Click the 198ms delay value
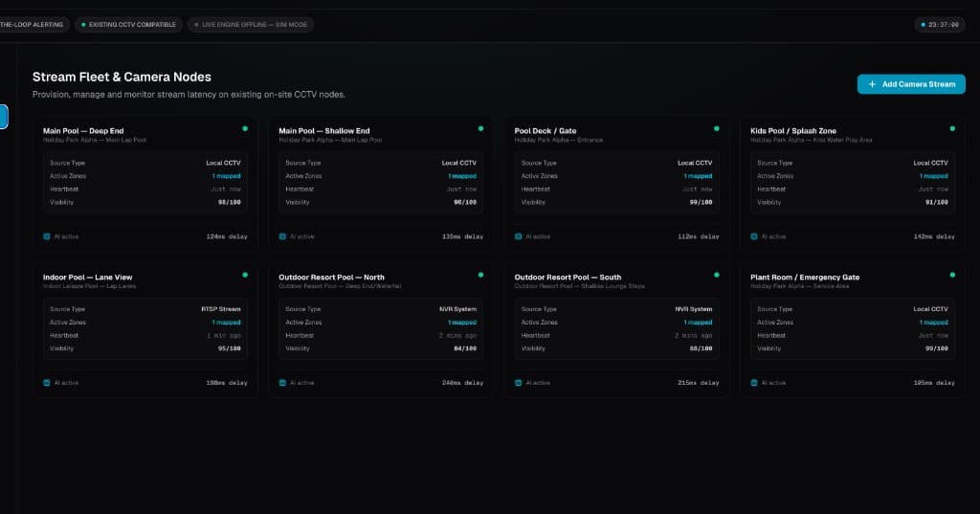980x514 pixels. click(x=227, y=383)
